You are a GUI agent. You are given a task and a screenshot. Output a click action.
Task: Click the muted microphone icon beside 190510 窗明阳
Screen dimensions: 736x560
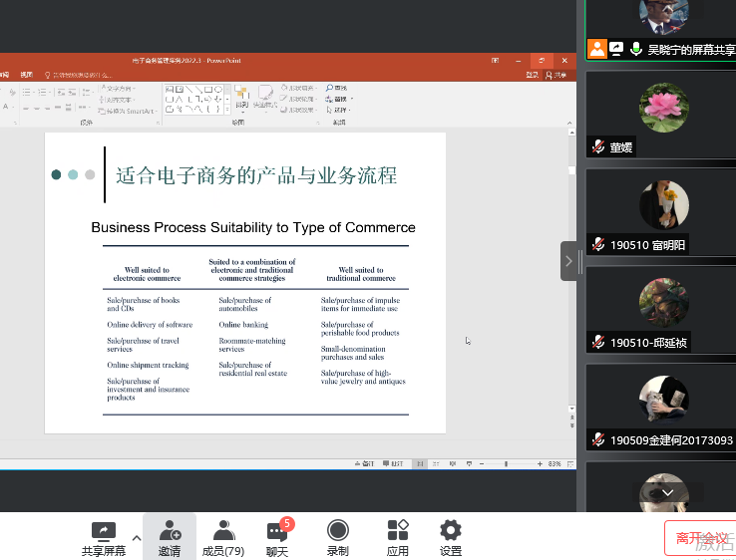click(x=598, y=245)
